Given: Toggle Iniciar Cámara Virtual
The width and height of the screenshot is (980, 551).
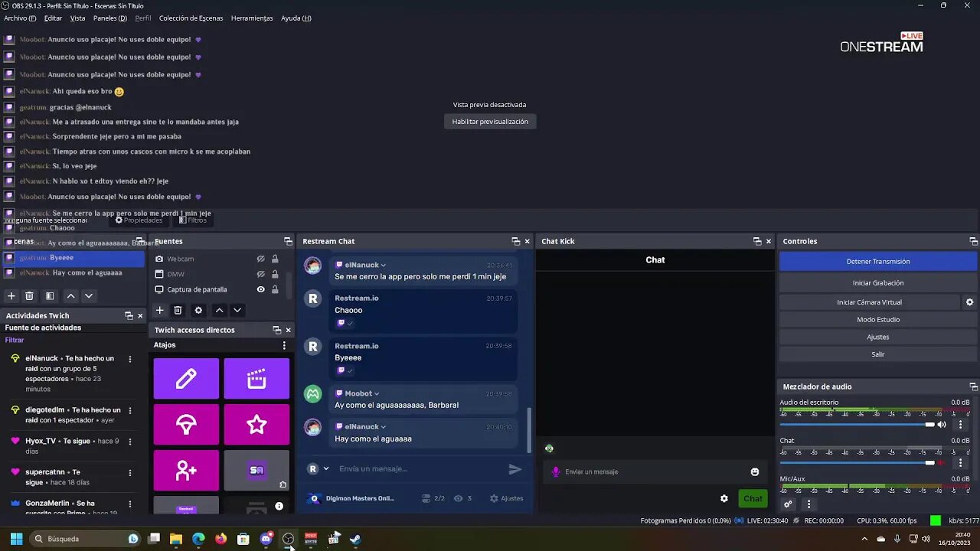Looking at the screenshot, I should 869,302.
